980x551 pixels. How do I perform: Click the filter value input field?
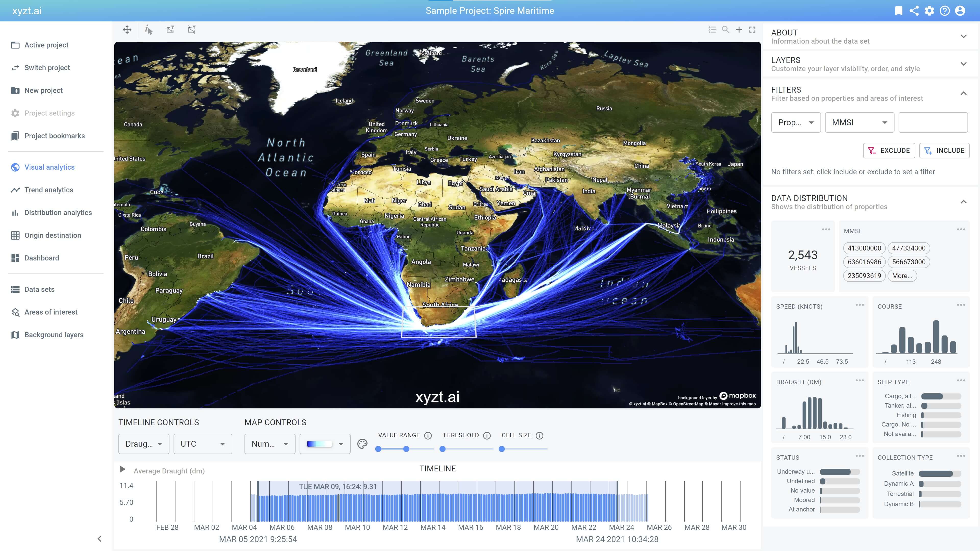[x=933, y=122]
